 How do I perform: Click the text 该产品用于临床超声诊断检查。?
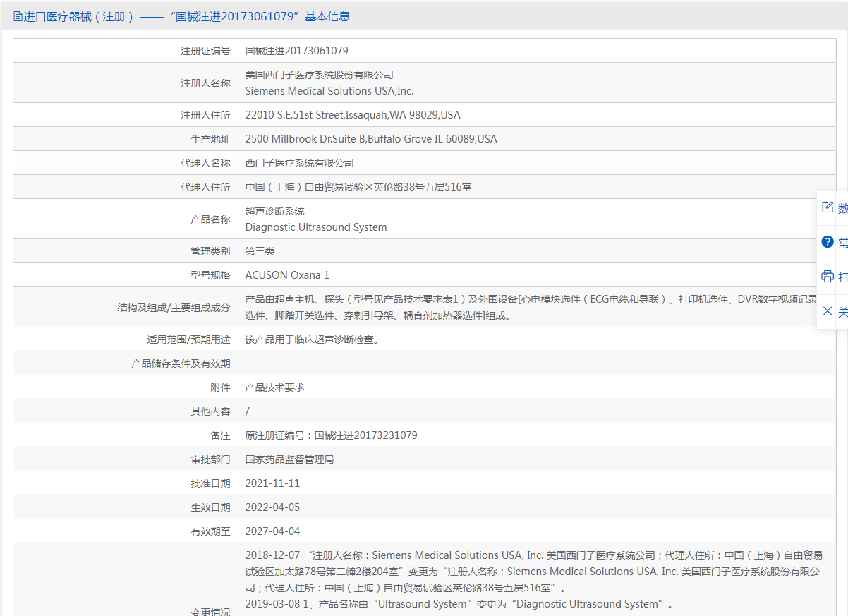(312, 339)
